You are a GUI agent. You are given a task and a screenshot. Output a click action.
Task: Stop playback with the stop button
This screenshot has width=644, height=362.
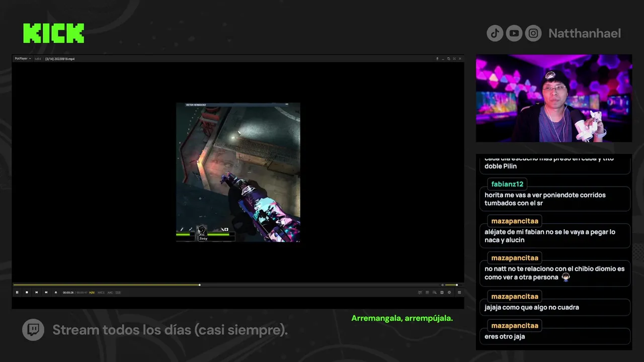pos(27,292)
